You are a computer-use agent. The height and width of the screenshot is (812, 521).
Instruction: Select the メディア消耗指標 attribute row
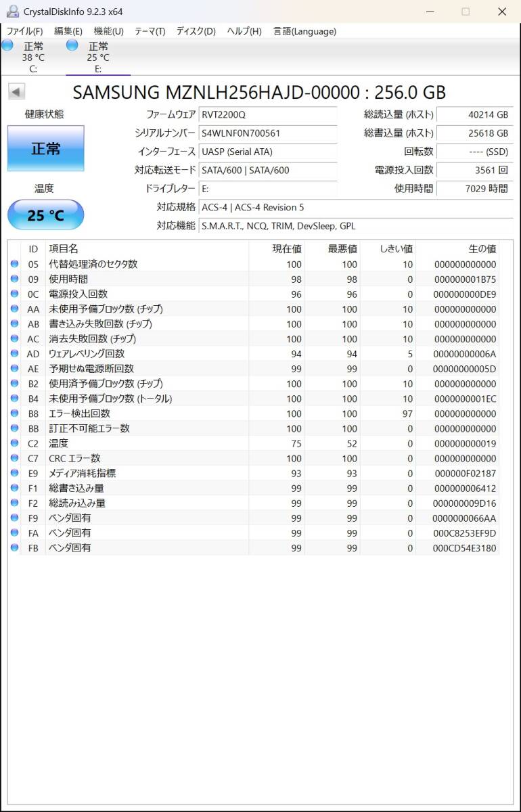tap(253, 472)
